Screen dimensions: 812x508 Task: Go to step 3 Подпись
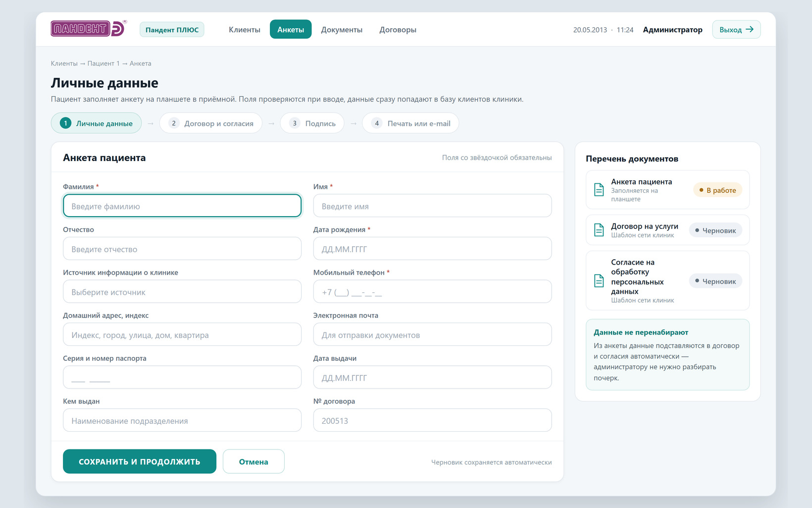pos(312,123)
